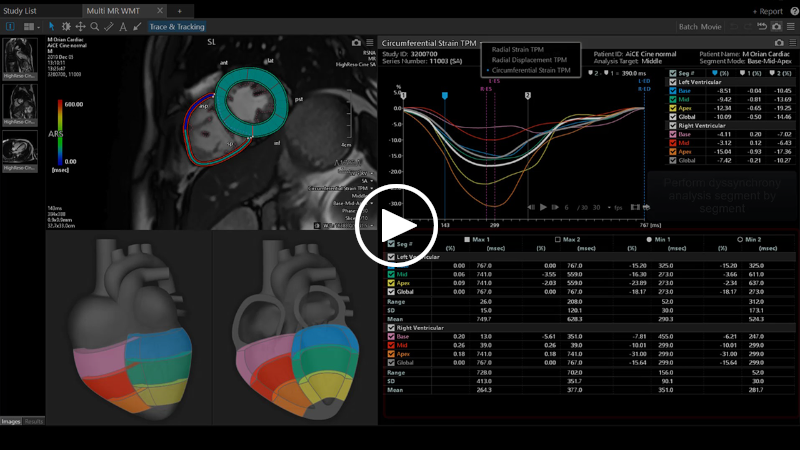Expand Circumferential Strain TPM dropdown in image overlay
The width and height of the screenshot is (800, 450).
pos(371,188)
